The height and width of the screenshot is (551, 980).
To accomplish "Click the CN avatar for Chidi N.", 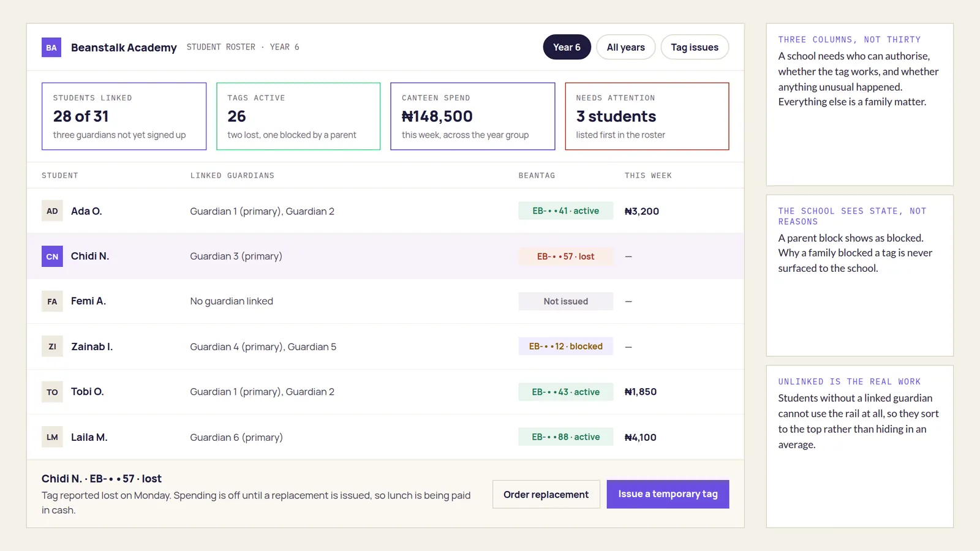I will click(x=52, y=257).
